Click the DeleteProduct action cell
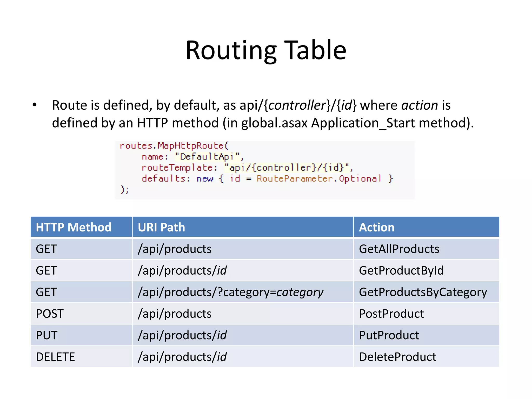Screen dimensions: 532x399 (397, 357)
